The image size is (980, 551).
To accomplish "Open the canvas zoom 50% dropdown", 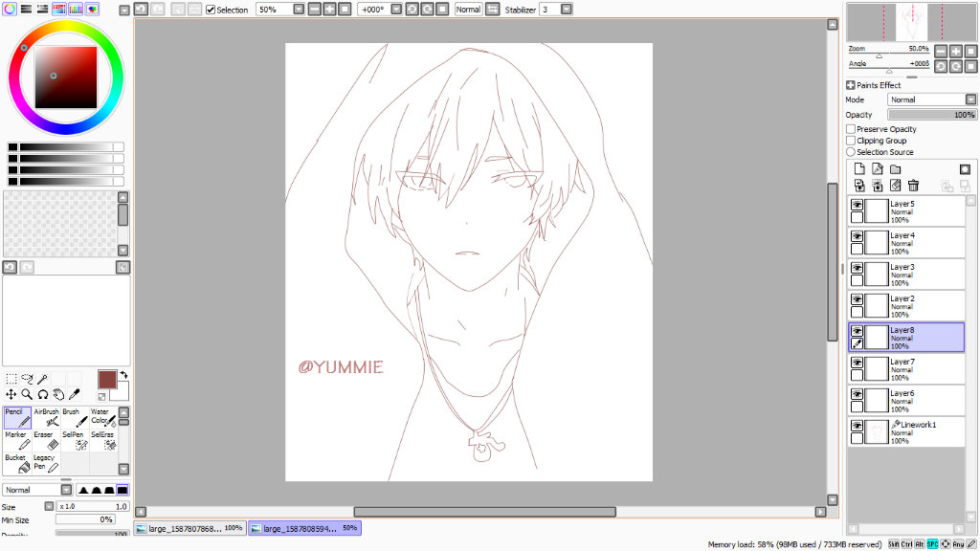I will click(x=299, y=10).
